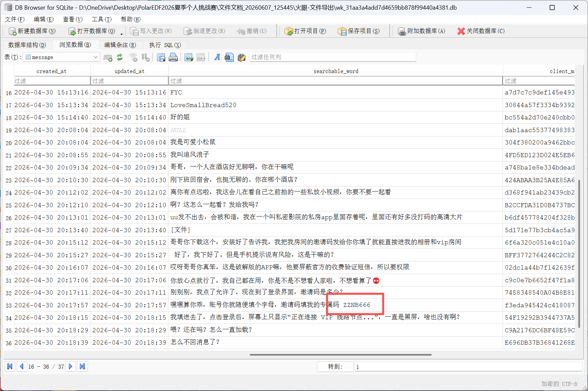Screen dimensions: 588x391
Task: Click the print table data icon
Action: coord(173,57)
